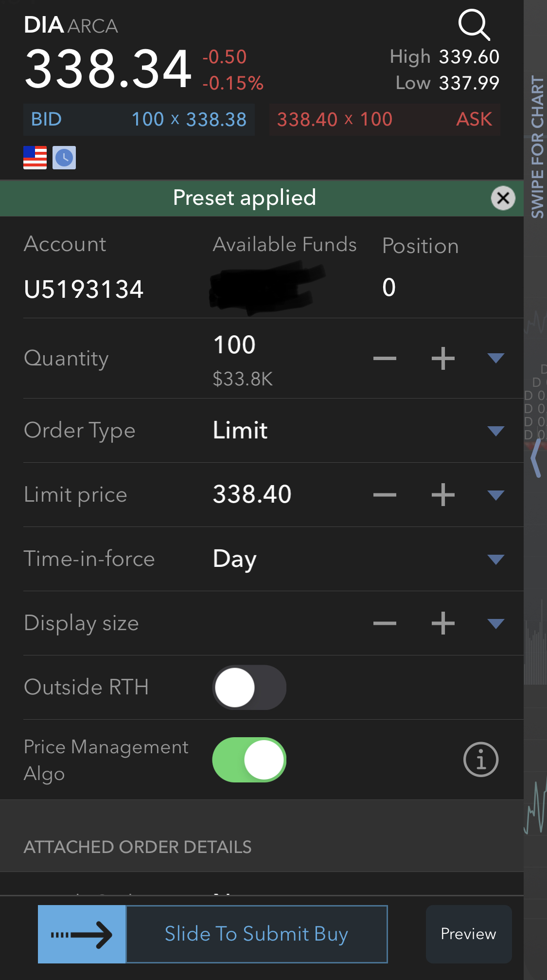Decrease Quantity with minus icon
The image size is (547, 980).
[x=385, y=359]
